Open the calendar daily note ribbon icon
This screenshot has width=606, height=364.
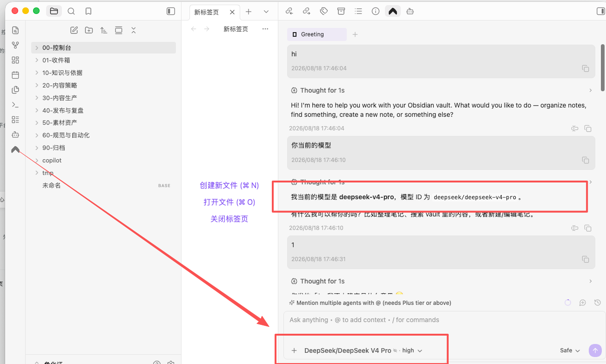click(15, 75)
